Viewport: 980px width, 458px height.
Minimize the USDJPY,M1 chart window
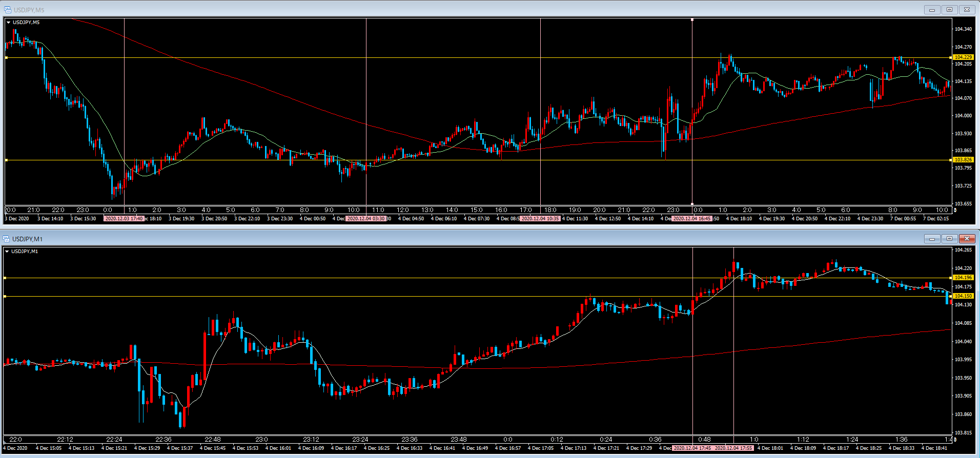932,239
